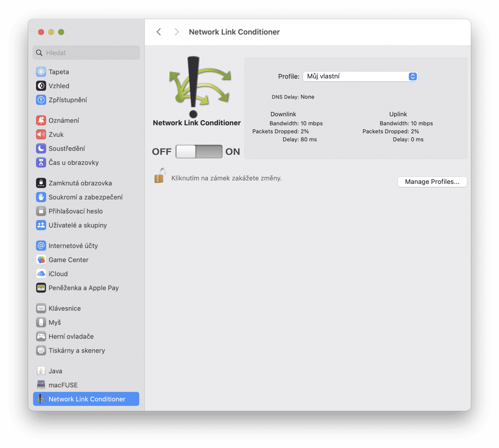The width and height of the screenshot is (499, 448).
Task: Click the Peněženka a Apple Pay icon
Action: 41,288
